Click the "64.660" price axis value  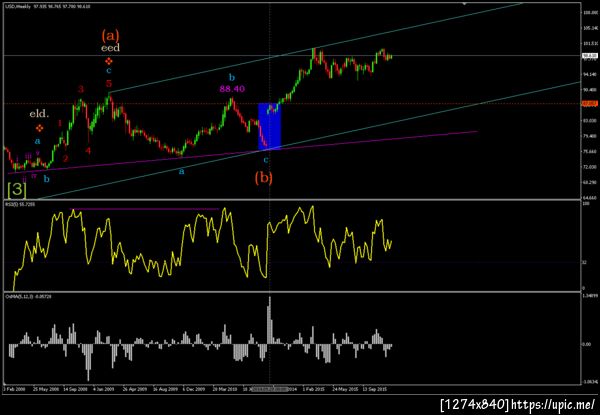589,198
